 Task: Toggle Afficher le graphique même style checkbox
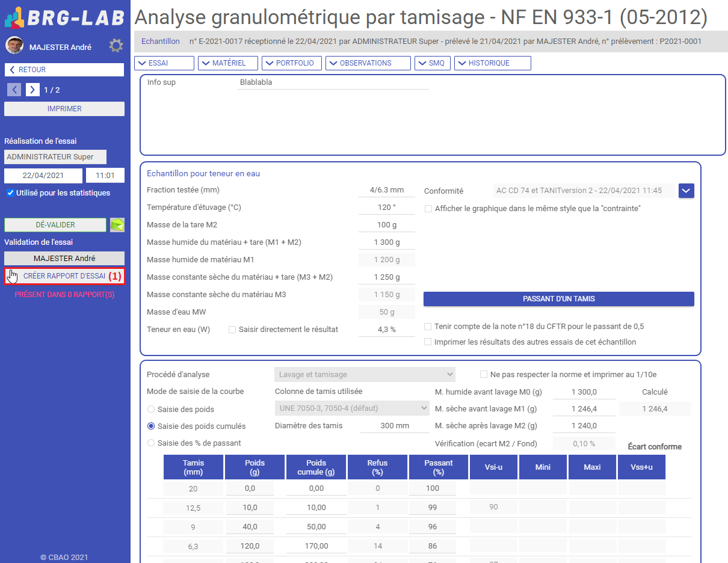(428, 209)
